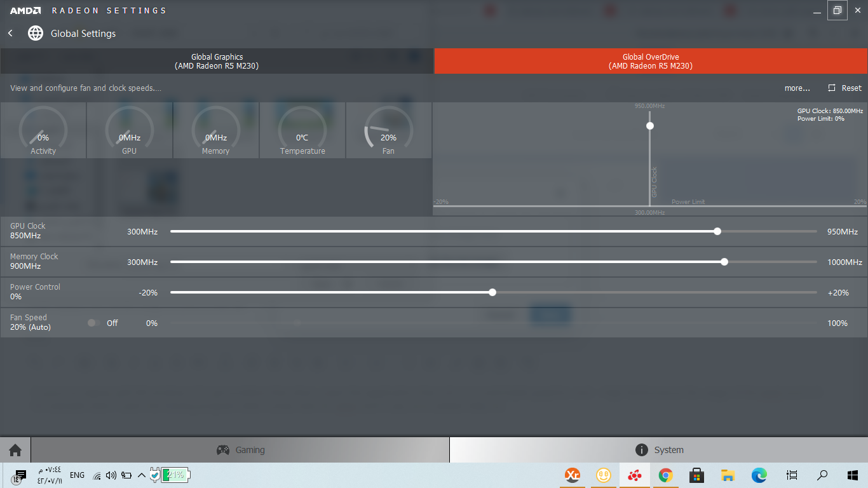Viewport: 868px width, 488px height.
Task: Go back using the arrow beside Global Settings
Action: pos(10,33)
